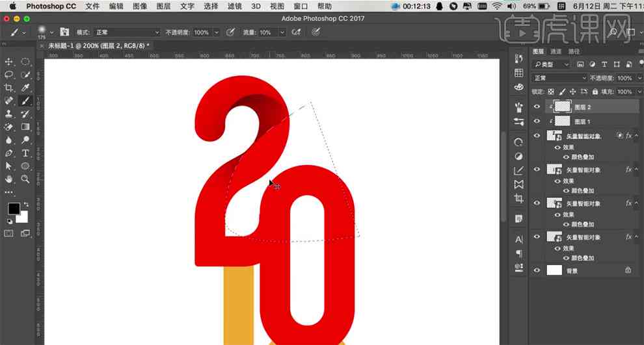Switch to the 通道 panel tab

pos(556,51)
